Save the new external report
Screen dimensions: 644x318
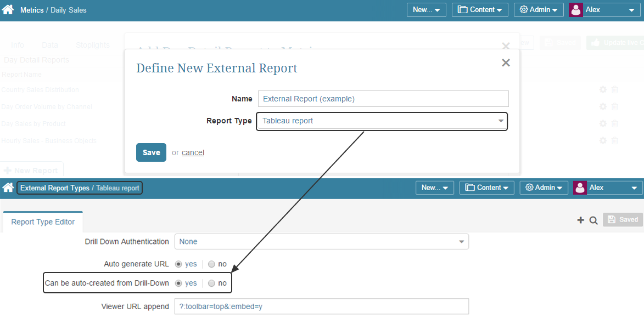pyautogui.click(x=151, y=152)
